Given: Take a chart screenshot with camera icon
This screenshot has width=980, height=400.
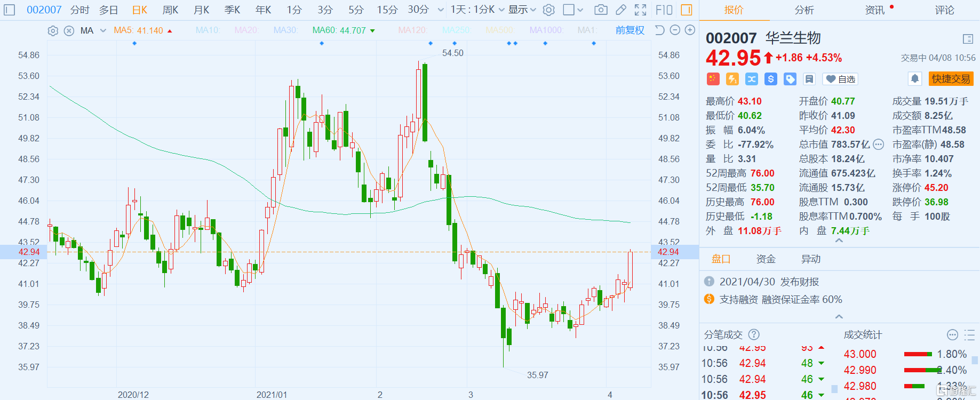Looking at the screenshot, I should (601, 10).
